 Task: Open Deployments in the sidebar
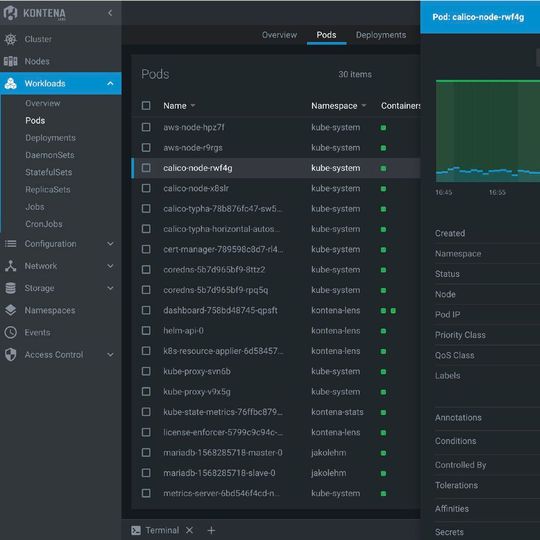50,138
